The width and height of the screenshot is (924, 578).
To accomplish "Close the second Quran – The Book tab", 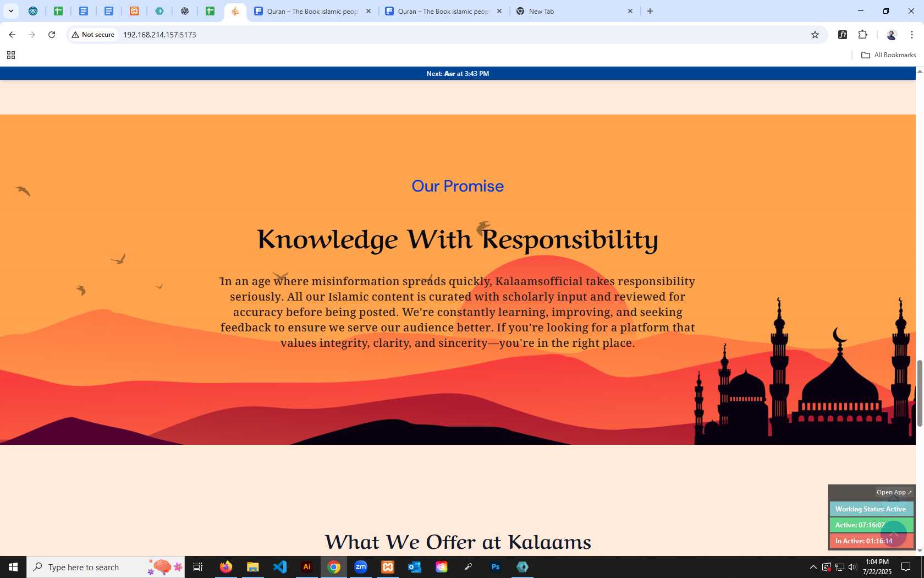I will [499, 11].
